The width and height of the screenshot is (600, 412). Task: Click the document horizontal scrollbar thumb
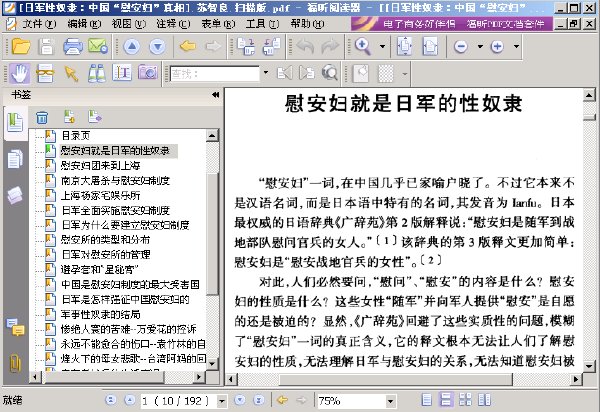tap(395, 379)
